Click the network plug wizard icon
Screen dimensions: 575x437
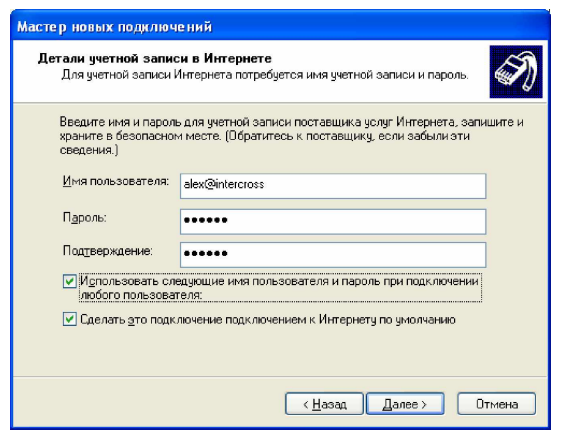(x=516, y=72)
